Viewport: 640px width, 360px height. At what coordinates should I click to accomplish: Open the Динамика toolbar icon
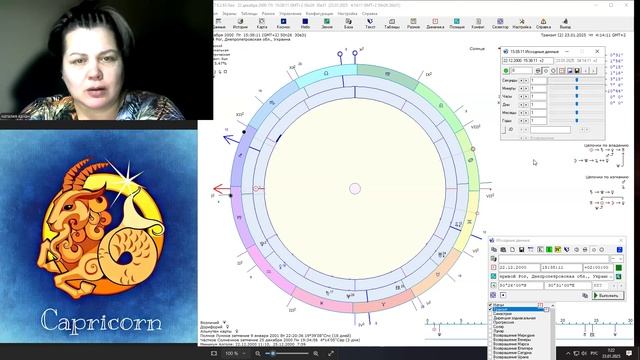pyautogui.click(x=435, y=23)
